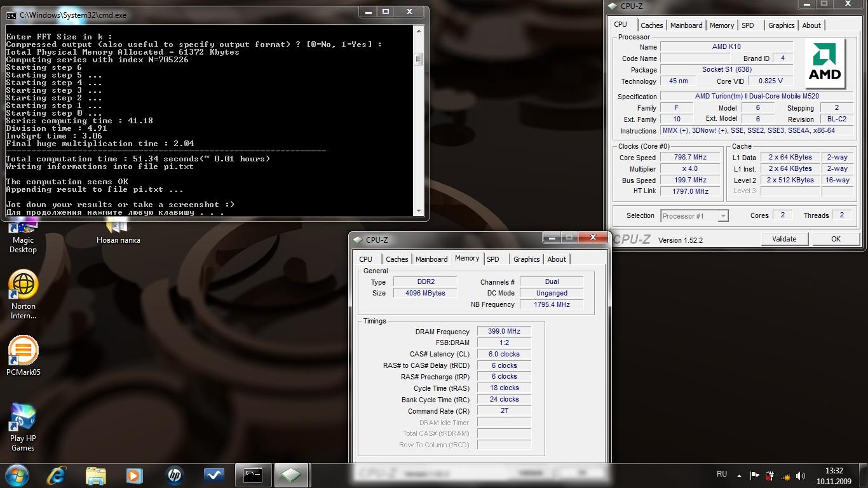Select Mainboard tab in front CPU-Z Memory window

point(431,259)
